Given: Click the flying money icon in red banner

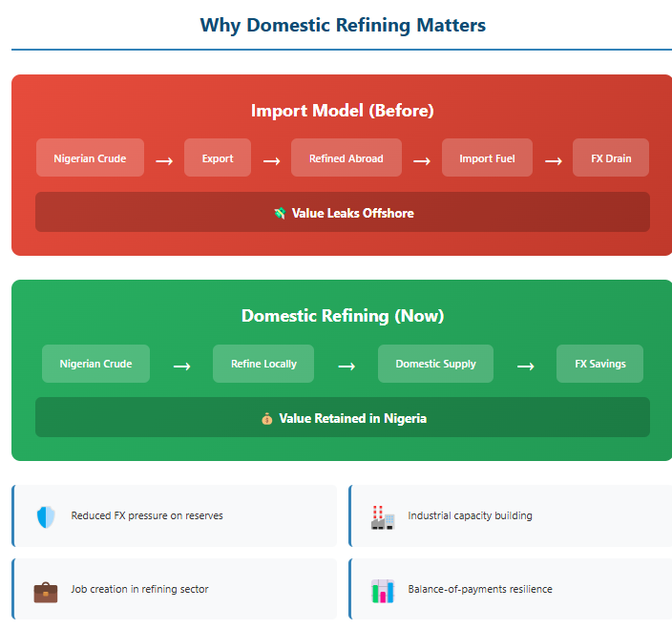Looking at the screenshot, I should tap(280, 214).
